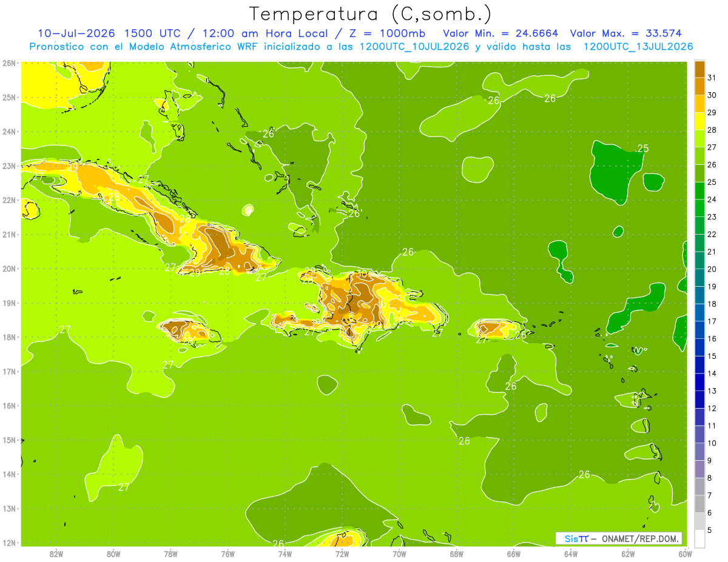Click the blue legend swatch between 15 and 16
This screenshot has height=562, width=728.
coord(699,348)
